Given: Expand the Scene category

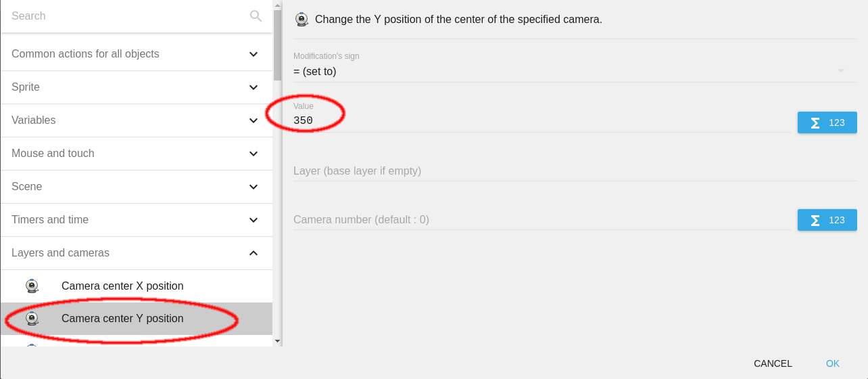Looking at the screenshot, I should click(x=254, y=187).
